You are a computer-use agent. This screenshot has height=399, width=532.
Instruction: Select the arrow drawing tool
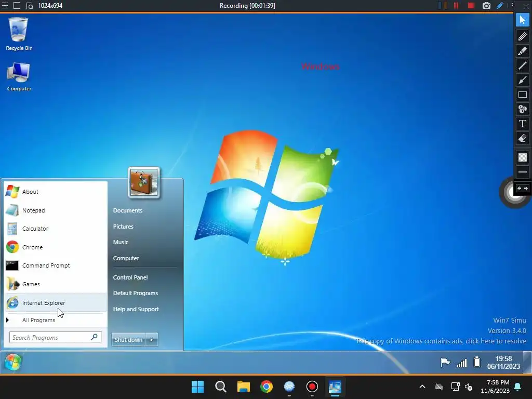point(523,80)
